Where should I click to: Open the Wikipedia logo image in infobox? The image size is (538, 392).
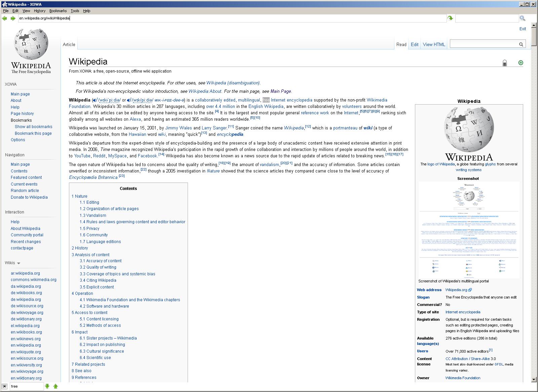point(469,133)
